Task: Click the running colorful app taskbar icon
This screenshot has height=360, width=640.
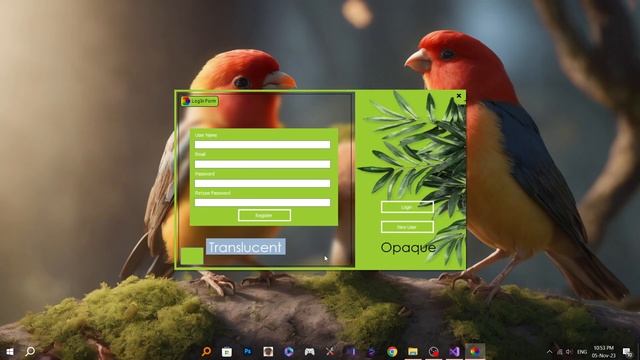Action: click(x=475, y=351)
